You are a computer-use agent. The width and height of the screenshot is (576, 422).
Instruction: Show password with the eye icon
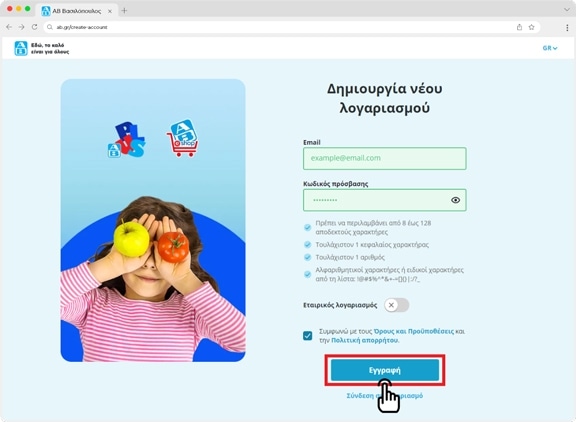pyautogui.click(x=456, y=200)
